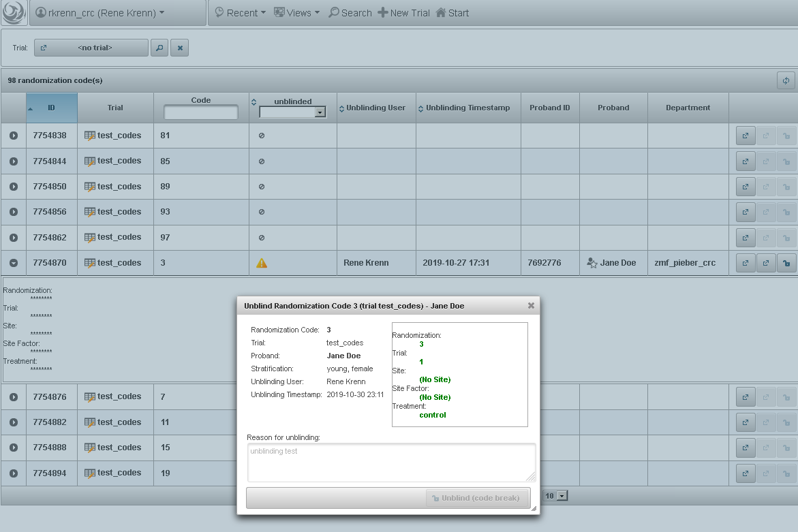Open the Views menu
798x532 pixels.
296,12
